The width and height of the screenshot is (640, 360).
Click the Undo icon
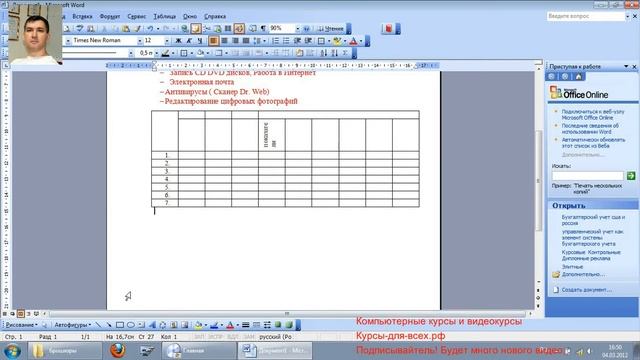(150, 29)
